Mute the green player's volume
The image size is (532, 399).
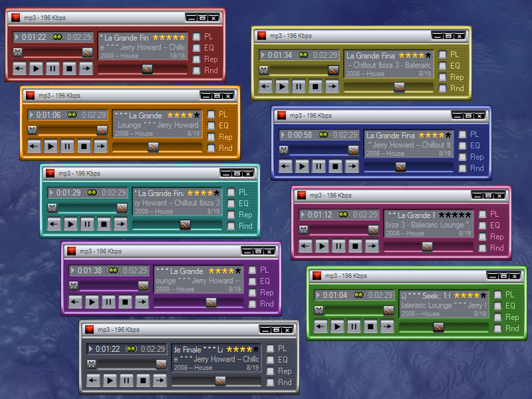(319, 310)
